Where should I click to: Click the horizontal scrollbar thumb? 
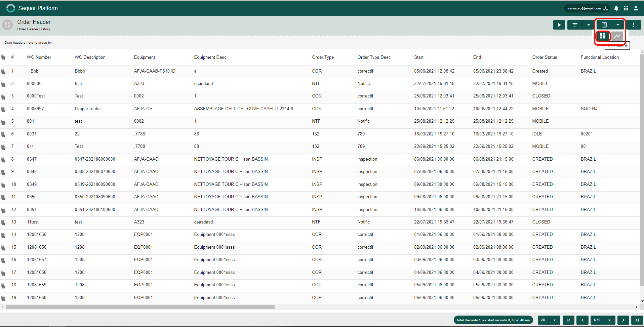tap(140, 307)
